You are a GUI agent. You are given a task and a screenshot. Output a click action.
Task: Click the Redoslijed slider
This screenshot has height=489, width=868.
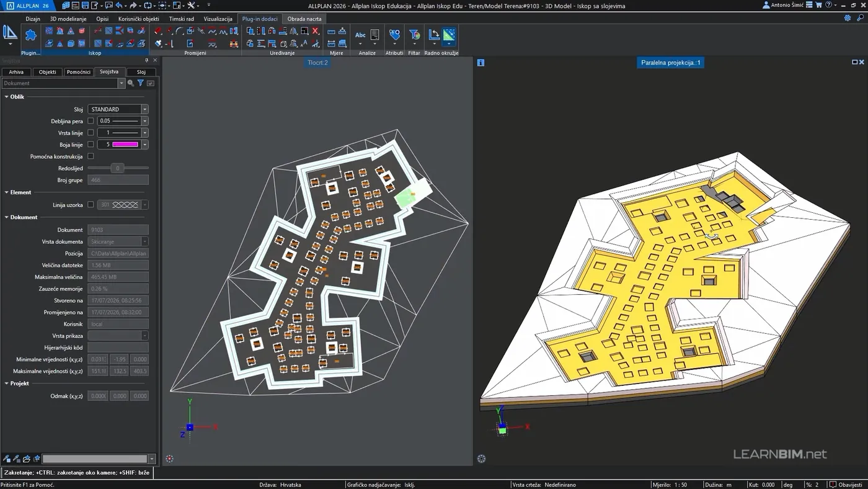click(x=118, y=168)
